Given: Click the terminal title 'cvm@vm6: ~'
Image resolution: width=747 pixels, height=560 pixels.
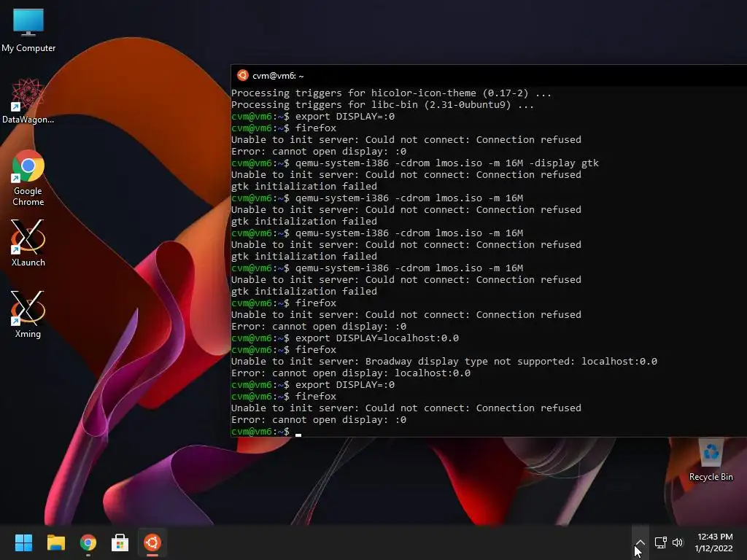Looking at the screenshot, I should pyautogui.click(x=278, y=76).
